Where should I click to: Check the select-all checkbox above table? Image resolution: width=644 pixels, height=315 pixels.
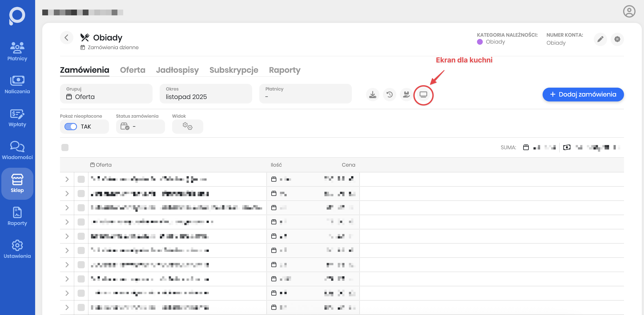click(x=65, y=147)
